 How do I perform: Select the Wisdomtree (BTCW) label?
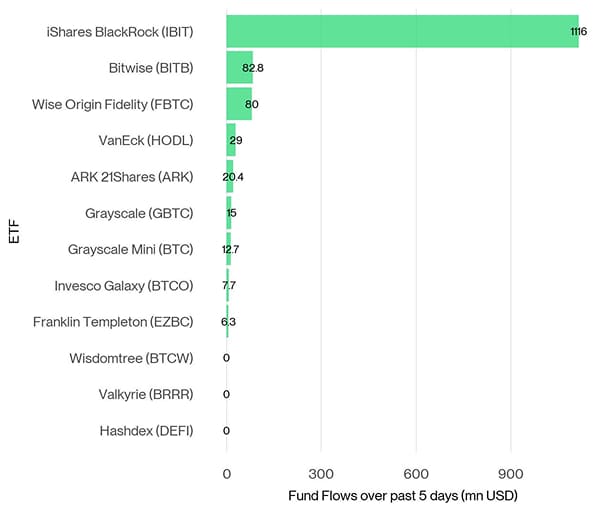pos(131,358)
